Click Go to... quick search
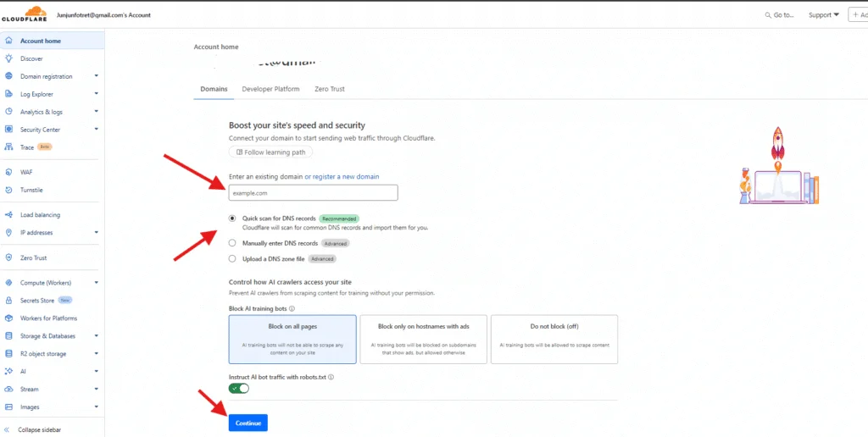868x437 pixels. [780, 15]
